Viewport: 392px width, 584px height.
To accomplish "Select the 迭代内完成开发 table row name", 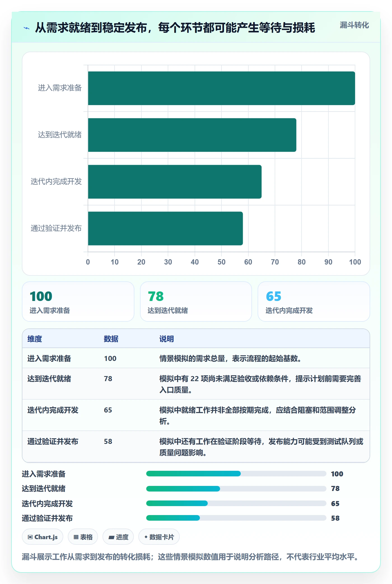I will point(53,410).
